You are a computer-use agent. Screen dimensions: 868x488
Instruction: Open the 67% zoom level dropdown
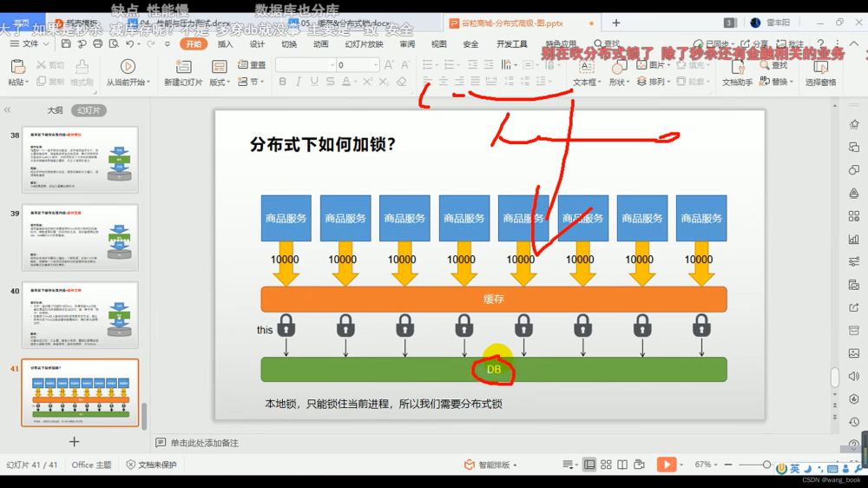[707, 465]
